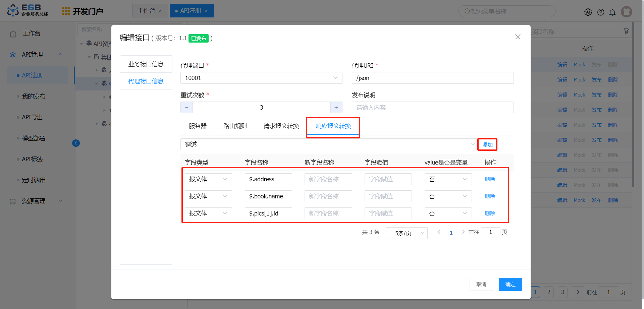Decrease retry count with minus button
644x309 pixels.
tap(187, 108)
